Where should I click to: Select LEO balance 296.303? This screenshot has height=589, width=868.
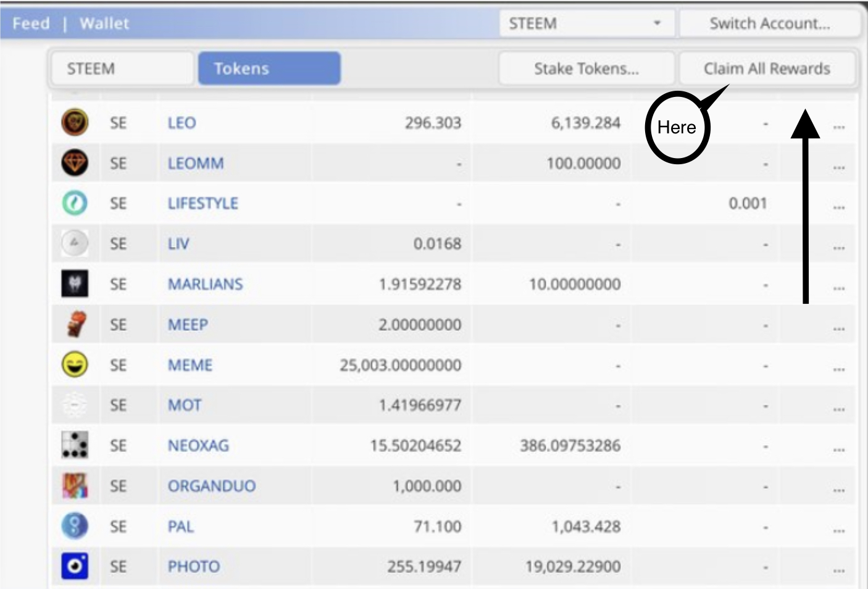(433, 123)
